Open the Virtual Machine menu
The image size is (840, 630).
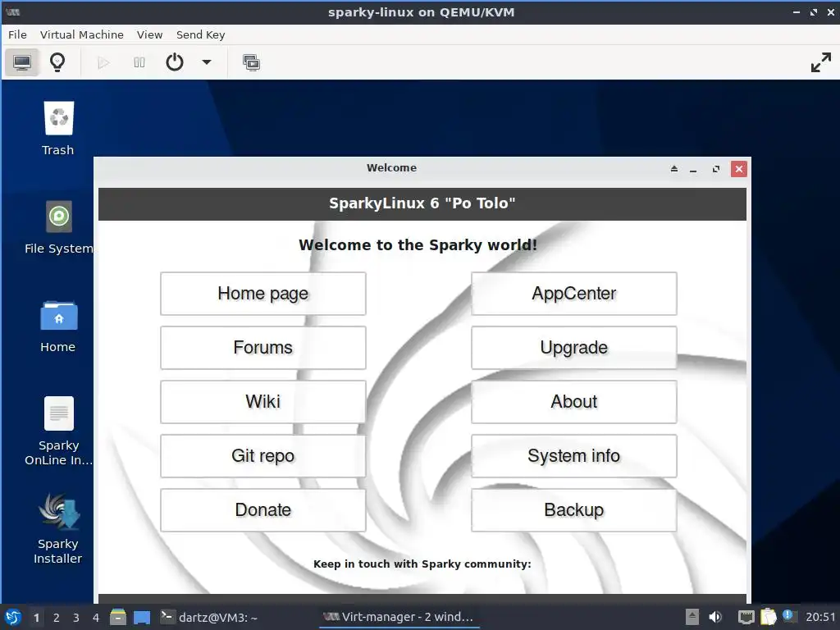81,34
